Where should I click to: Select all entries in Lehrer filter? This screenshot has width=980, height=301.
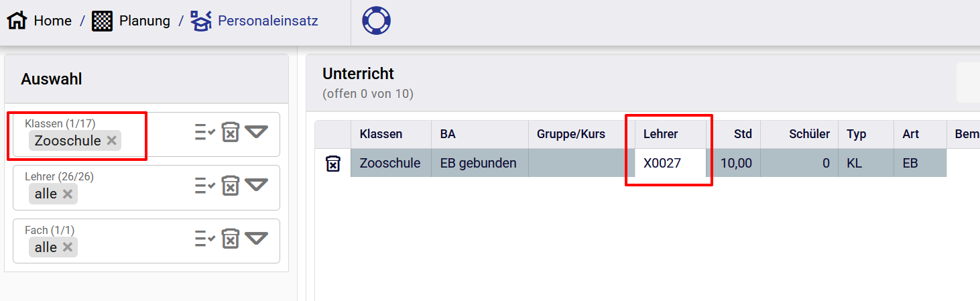pos(204,185)
